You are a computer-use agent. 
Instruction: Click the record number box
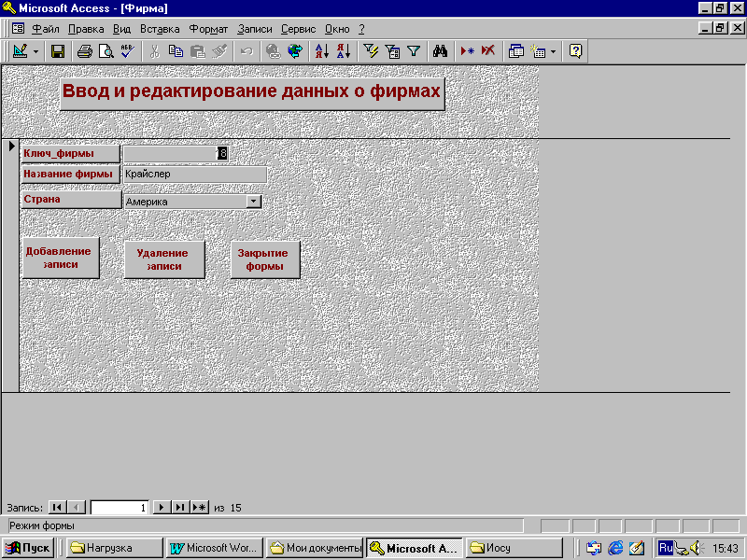(x=120, y=508)
